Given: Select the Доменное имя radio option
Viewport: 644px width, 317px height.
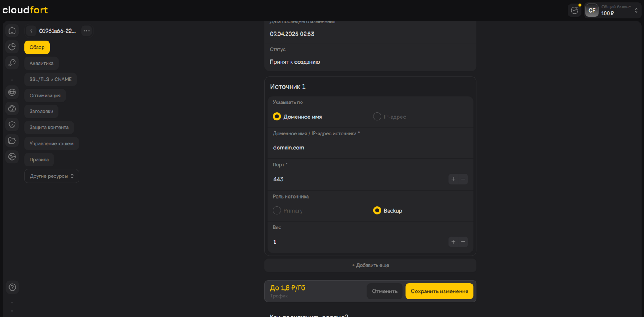Looking at the screenshot, I should [277, 117].
